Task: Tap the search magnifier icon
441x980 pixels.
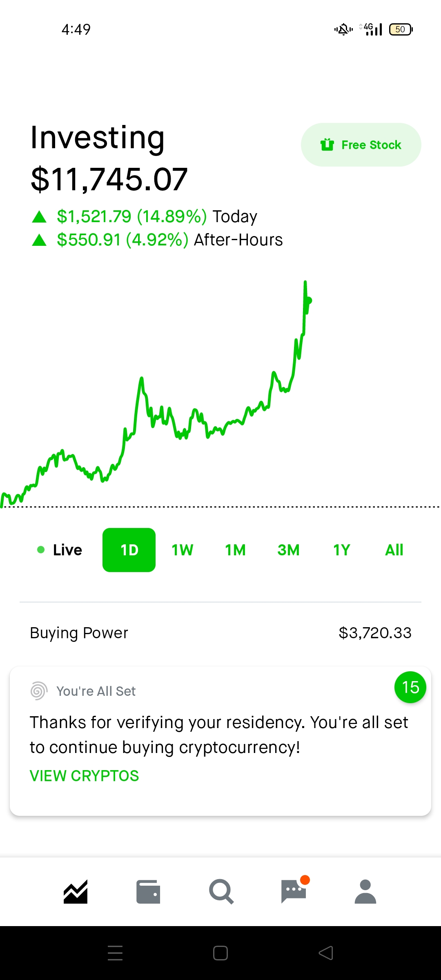Action: [x=221, y=891]
